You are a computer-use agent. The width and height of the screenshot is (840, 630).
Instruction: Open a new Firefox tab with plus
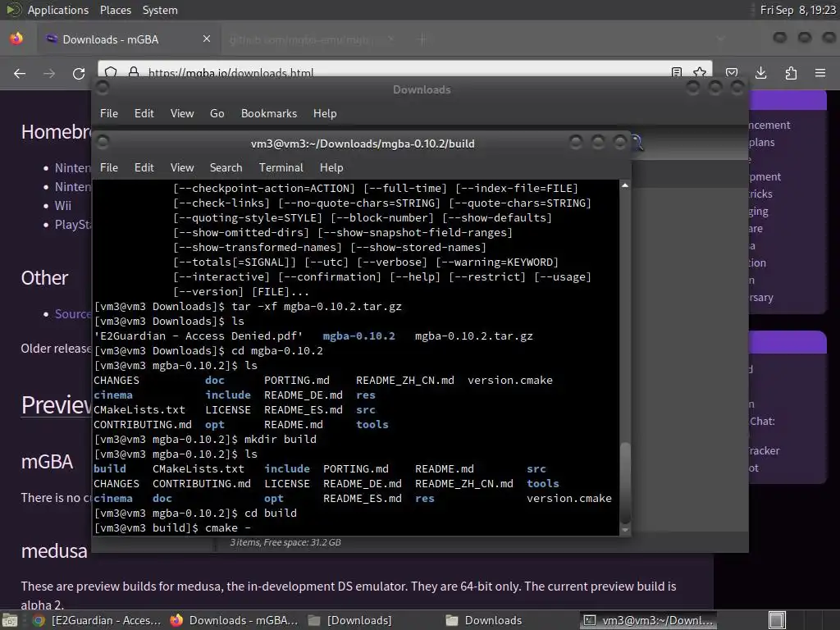click(x=422, y=39)
